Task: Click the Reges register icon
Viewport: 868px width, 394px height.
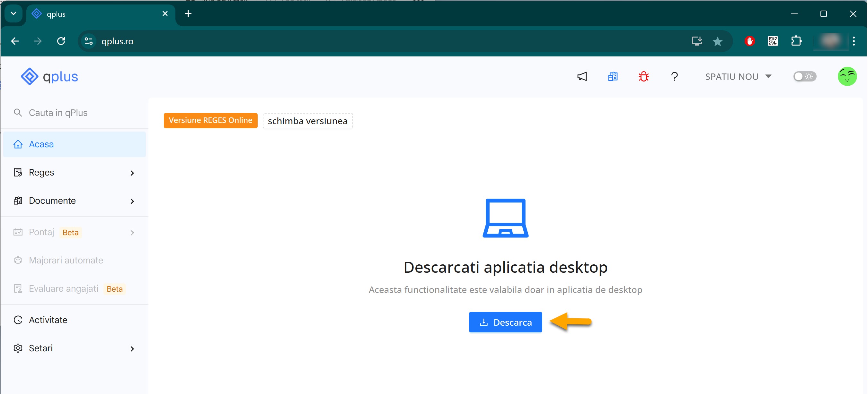Action: pyautogui.click(x=18, y=173)
